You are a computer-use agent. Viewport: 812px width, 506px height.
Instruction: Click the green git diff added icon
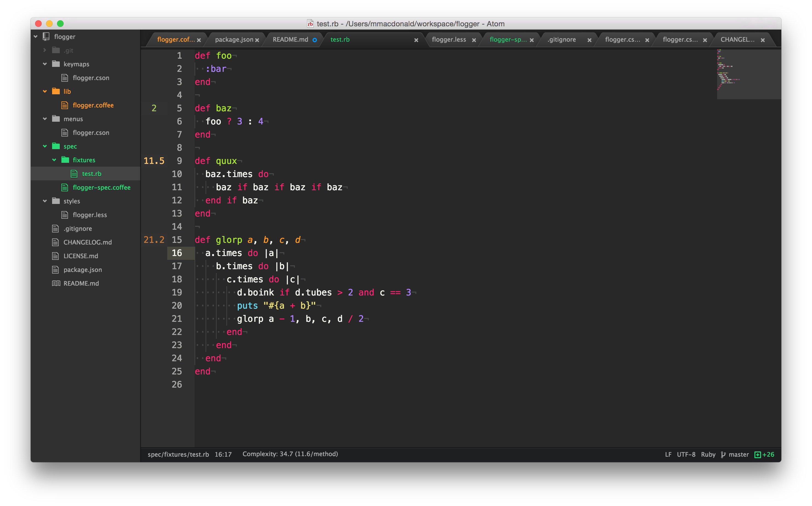(x=757, y=454)
